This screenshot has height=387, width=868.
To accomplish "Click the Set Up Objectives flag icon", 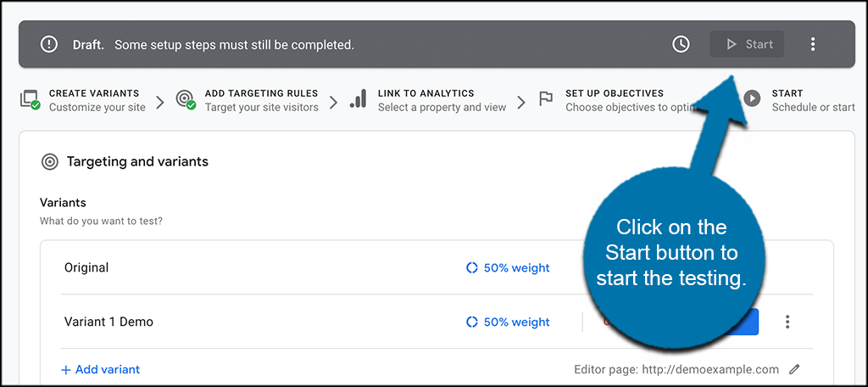I will click(546, 98).
